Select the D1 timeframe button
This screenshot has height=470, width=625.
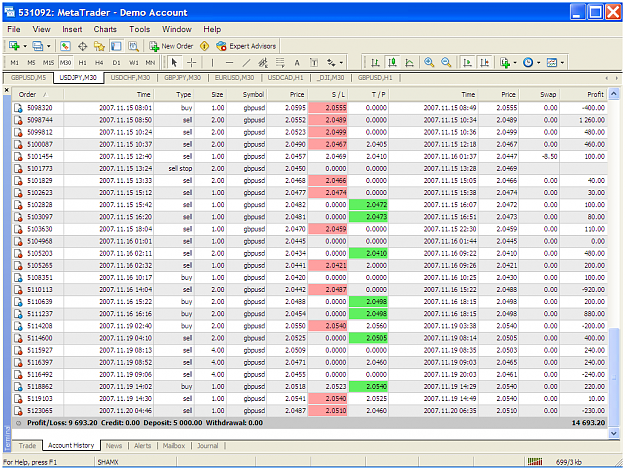click(116, 63)
